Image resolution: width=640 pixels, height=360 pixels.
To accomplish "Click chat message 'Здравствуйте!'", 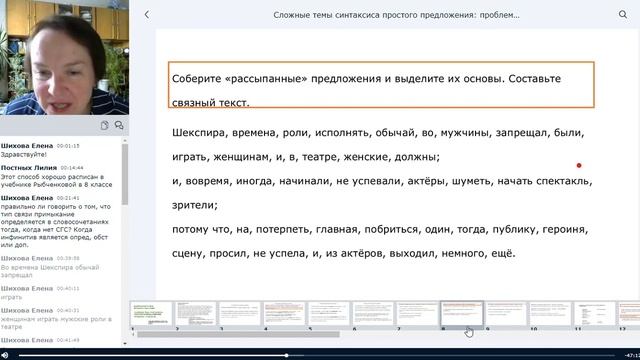I will [x=24, y=155].
